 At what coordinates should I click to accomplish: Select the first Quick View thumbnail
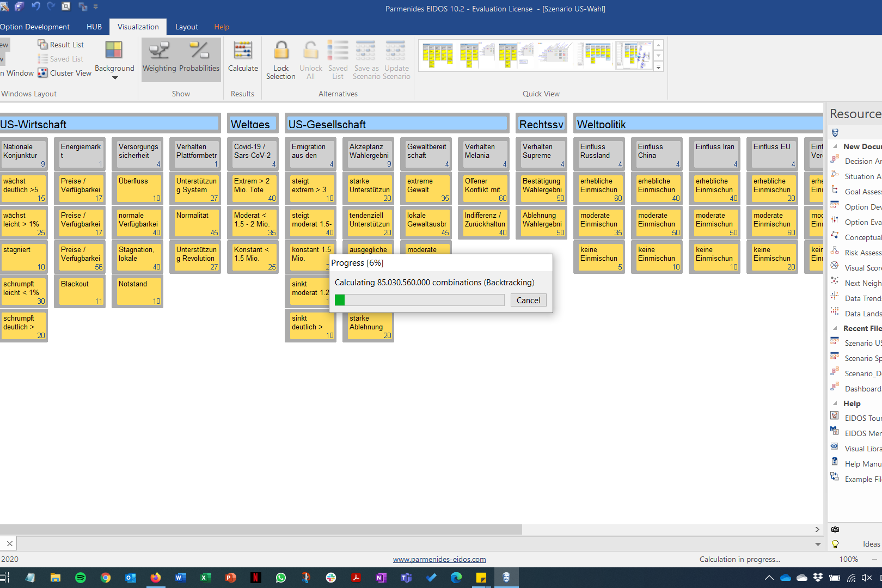(x=438, y=55)
